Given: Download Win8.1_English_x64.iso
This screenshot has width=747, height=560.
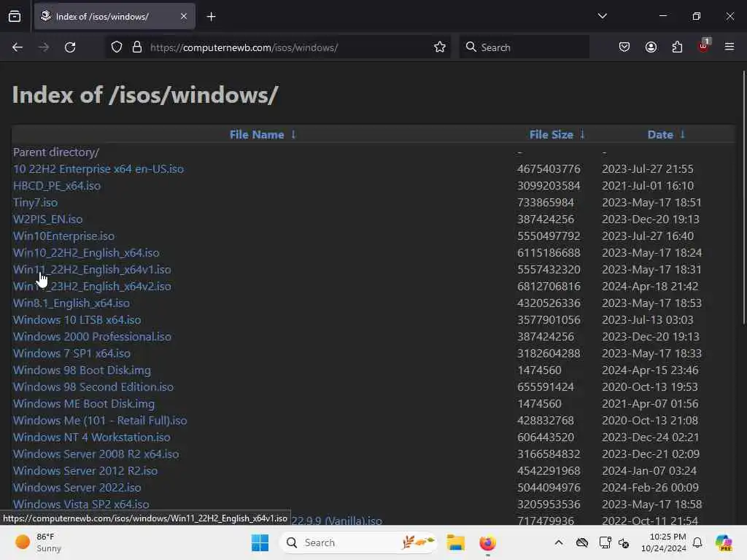Looking at the screenshot, I should pyautogui.click(x=71, y=303).
